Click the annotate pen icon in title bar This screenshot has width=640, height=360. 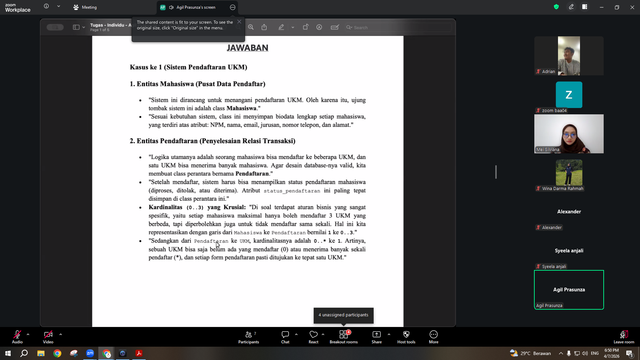click(571, 7)
